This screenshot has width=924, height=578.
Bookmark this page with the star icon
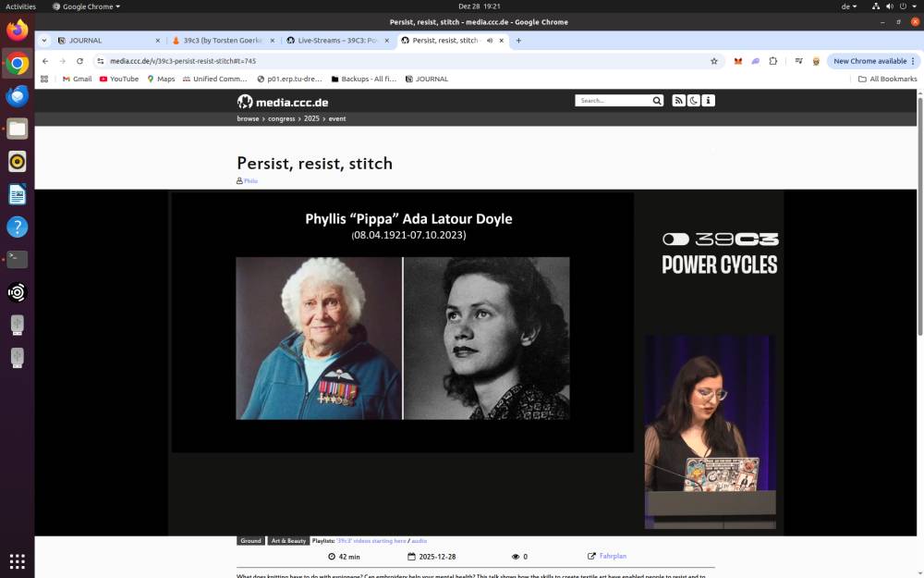point(713,61)
